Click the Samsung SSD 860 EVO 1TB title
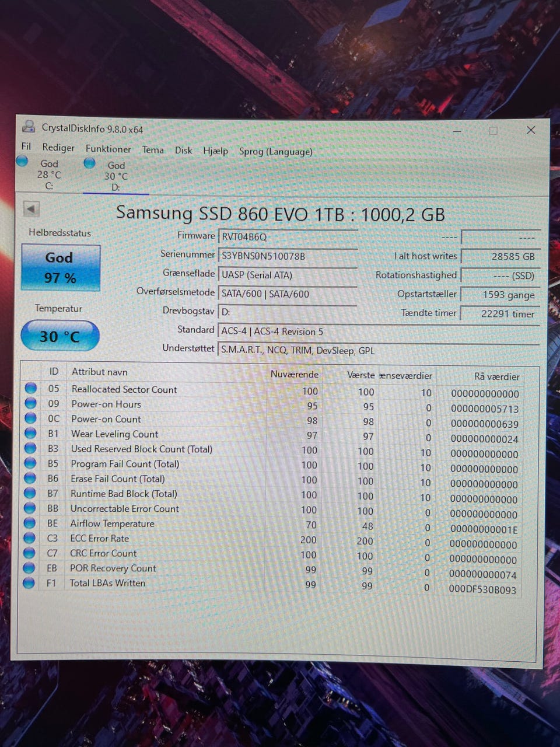Viewport: 560px width, 747px height. pos(280,213)
